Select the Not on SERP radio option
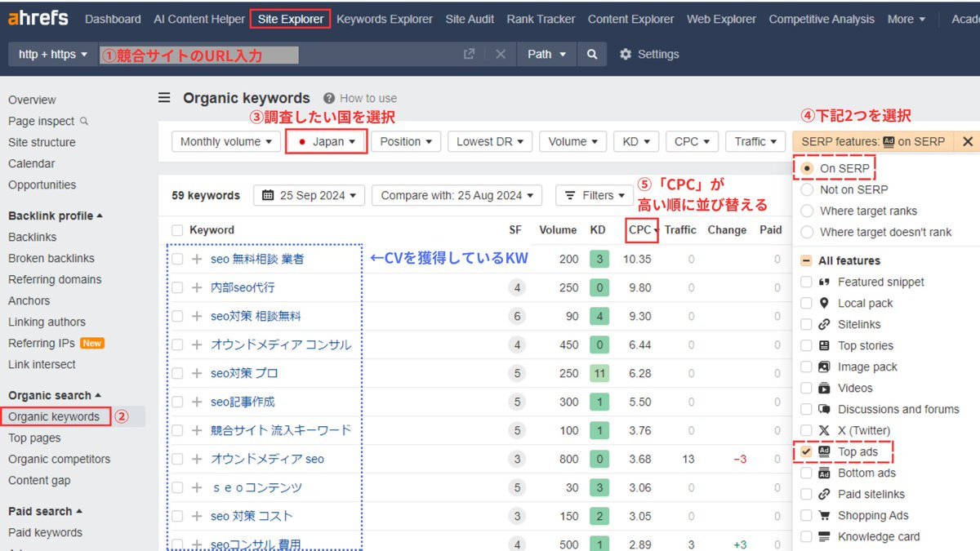The width and height of the screenshot is (980, 551). tap(807, 189)
